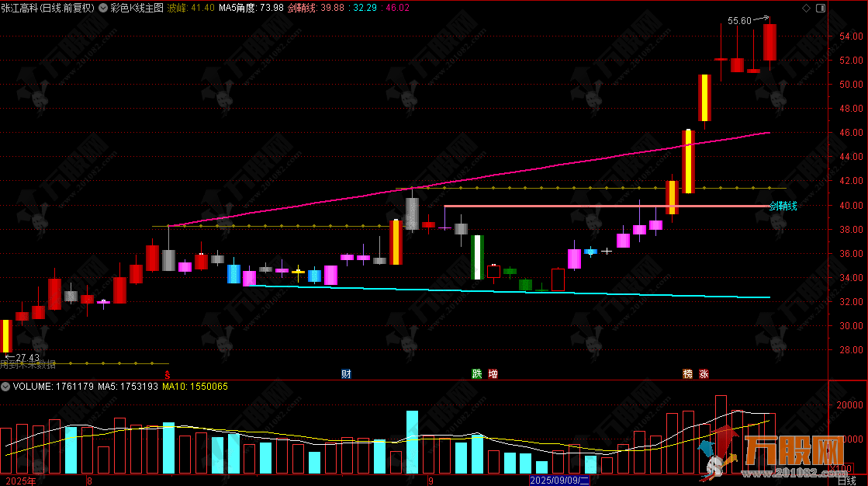Toggle the side panel icon at top right

click(821, 8)
